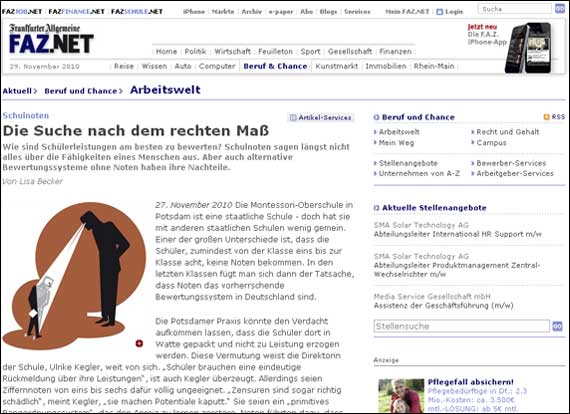The width and height of the screenshot is (570, 414).
Task: Open the Sport section
Action: point(310,52)
